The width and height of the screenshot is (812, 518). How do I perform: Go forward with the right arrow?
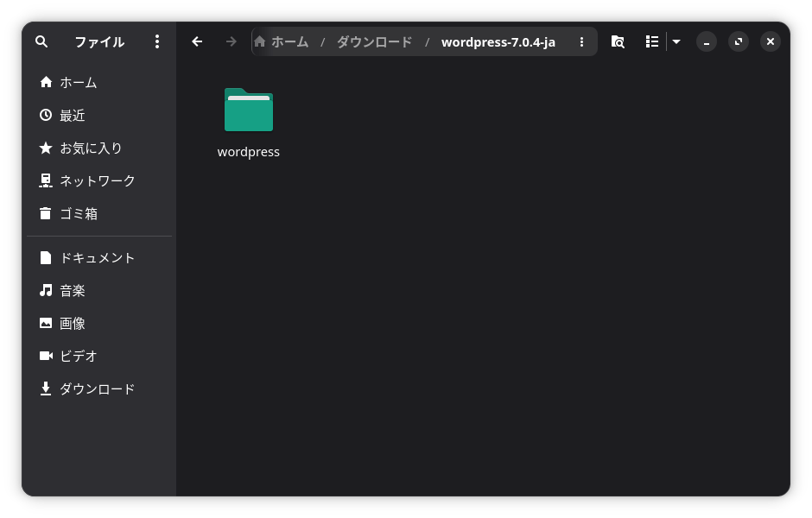point(231,42)
